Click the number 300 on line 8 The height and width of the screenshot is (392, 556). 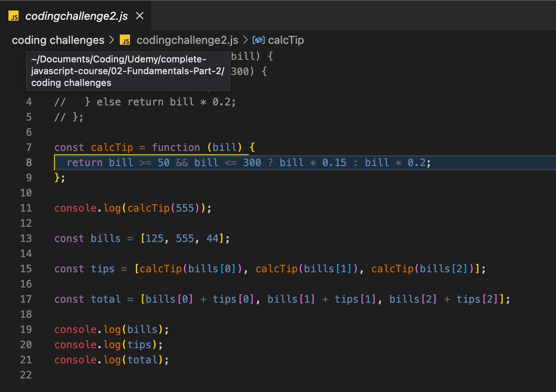tap(252, 162)
